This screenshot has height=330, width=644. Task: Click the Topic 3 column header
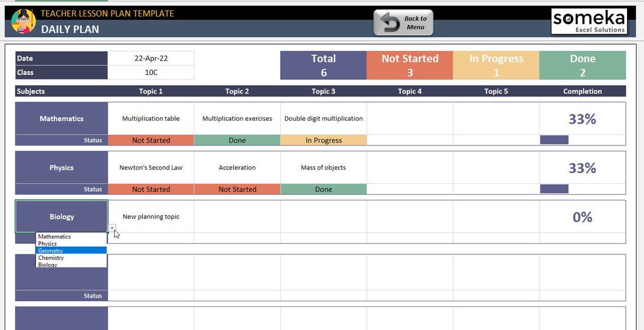tap(323, 91)
